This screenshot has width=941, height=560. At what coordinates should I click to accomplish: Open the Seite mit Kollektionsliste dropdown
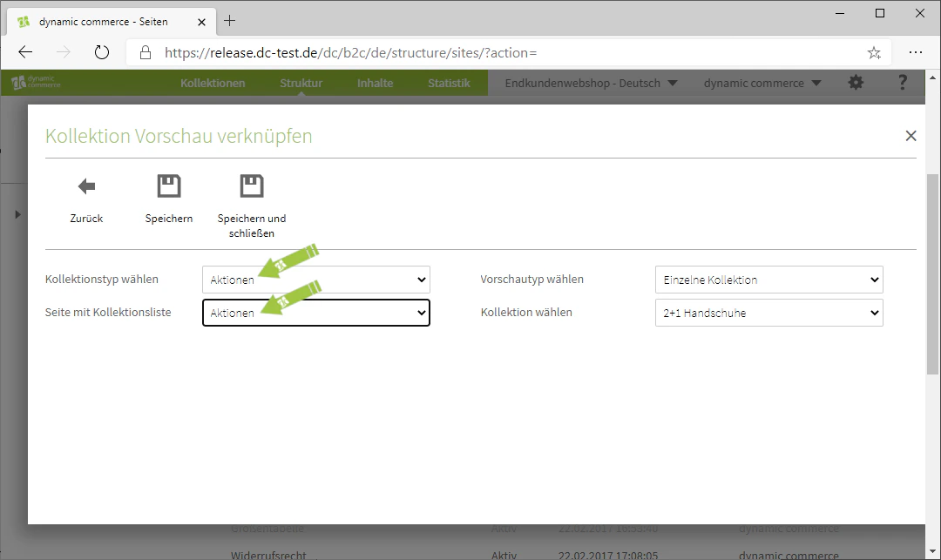click(x=316, y=313)
